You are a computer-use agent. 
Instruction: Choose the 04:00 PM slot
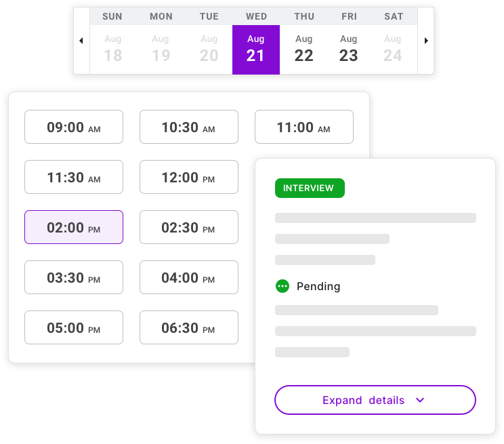189,277
